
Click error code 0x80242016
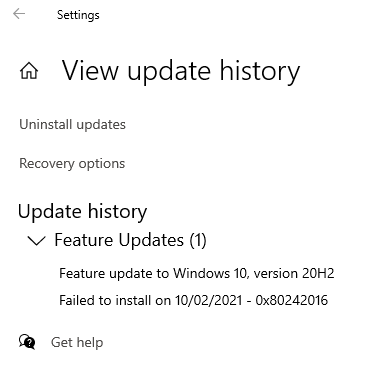[292, 300]
